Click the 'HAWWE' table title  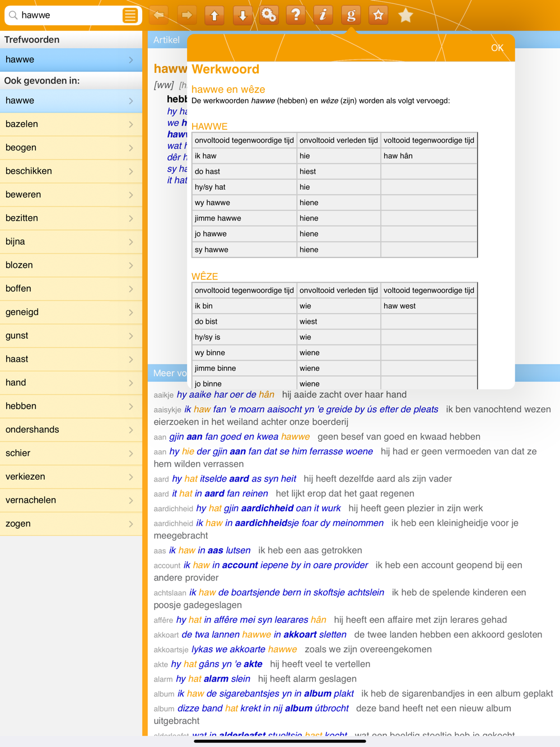pyautogui.click(x=209, y=127)
